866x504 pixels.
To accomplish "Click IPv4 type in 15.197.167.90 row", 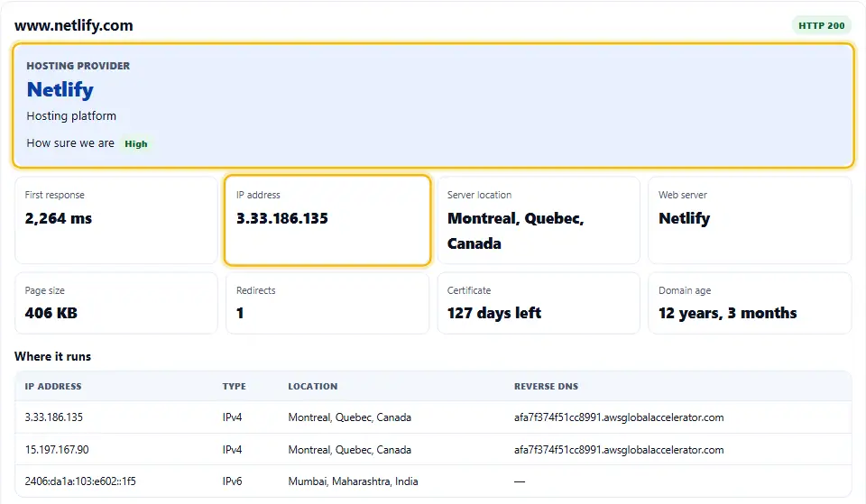I will click(232, 449).
